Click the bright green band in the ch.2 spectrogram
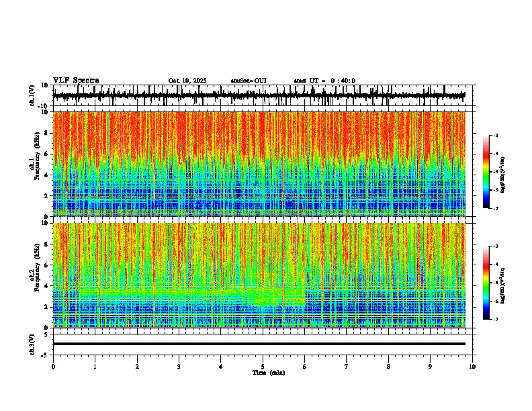 coord(191,293)
